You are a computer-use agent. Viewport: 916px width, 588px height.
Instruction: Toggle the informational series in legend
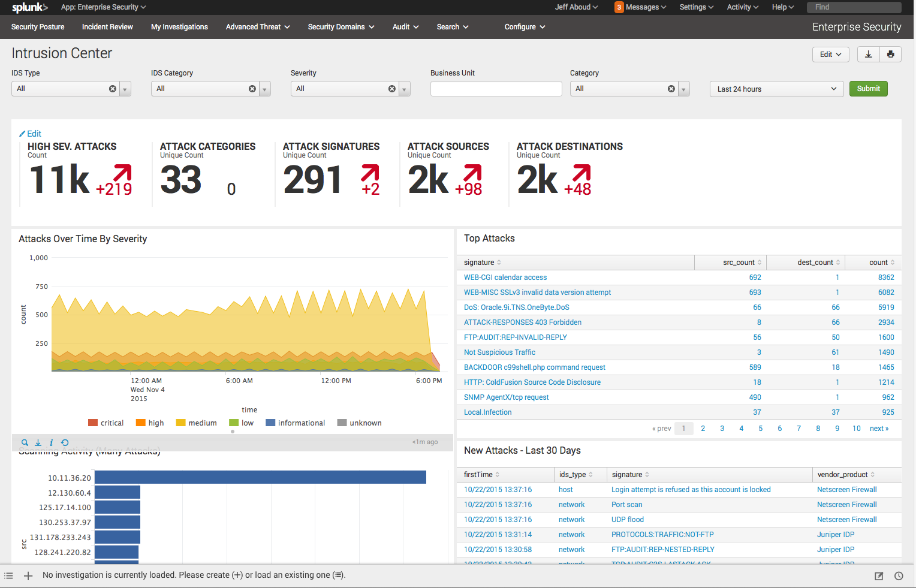[296, 423]
